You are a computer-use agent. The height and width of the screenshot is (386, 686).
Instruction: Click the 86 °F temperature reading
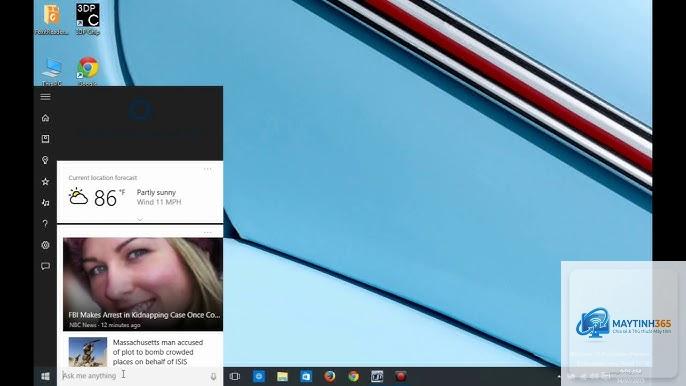(x=109, y=198)
